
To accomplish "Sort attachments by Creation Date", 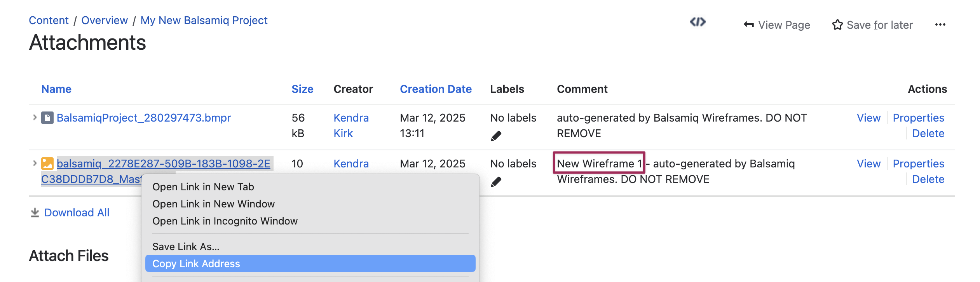I will point(436,89).
